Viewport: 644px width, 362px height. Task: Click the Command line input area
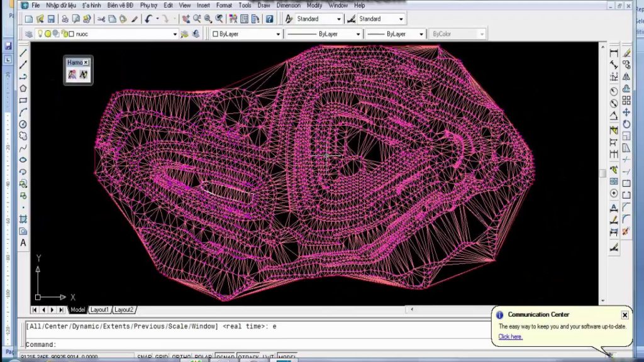[x=258, y=344]
